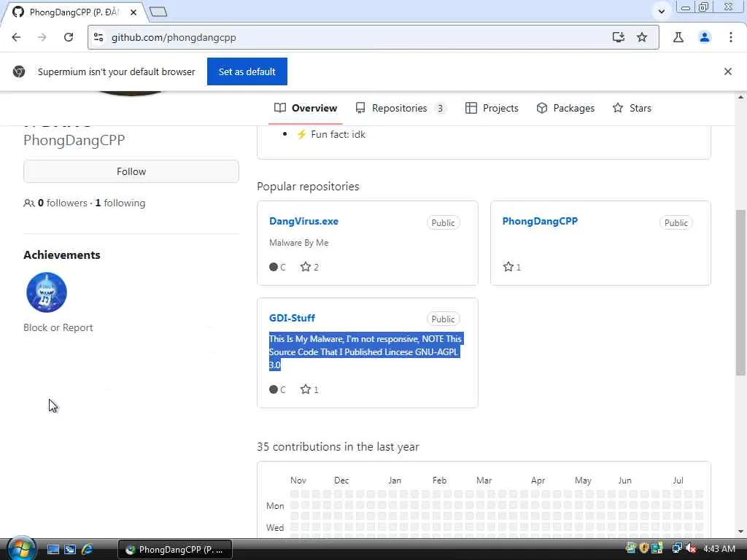This screenshot has height=560, width=747.
Task: Click the security shield tray icon
Action: (644, 548)
